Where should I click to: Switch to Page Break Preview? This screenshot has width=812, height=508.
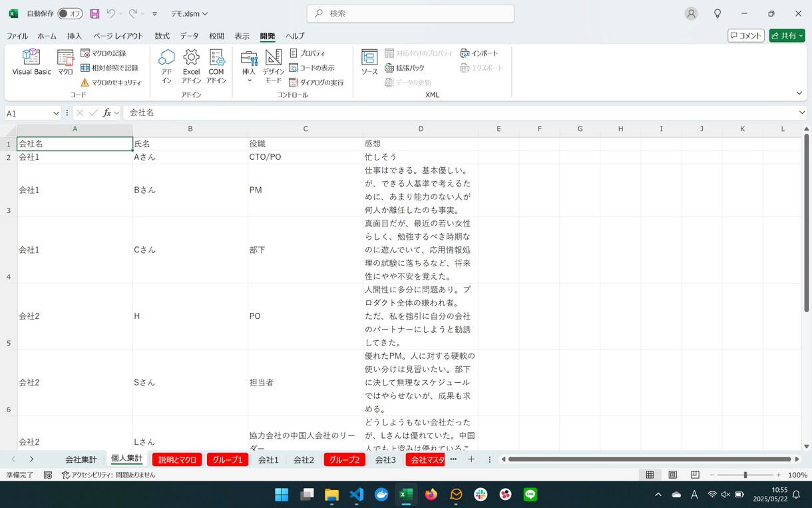[695, 475]
